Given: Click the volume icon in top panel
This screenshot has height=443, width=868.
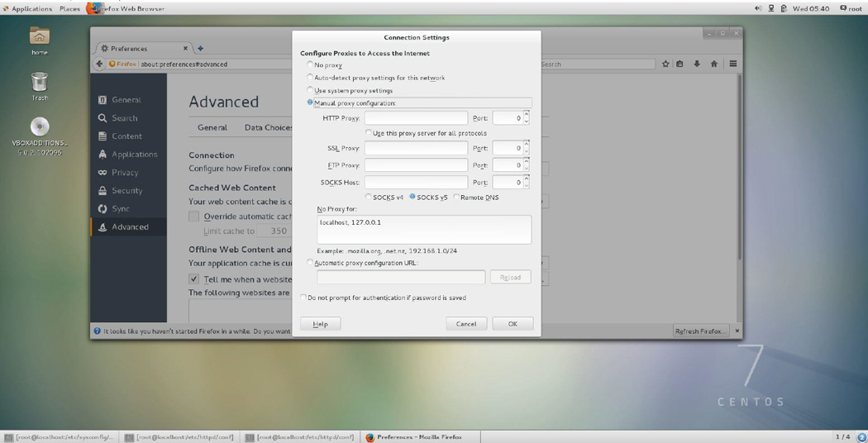Looking at the screenshot, I should 757,8.
